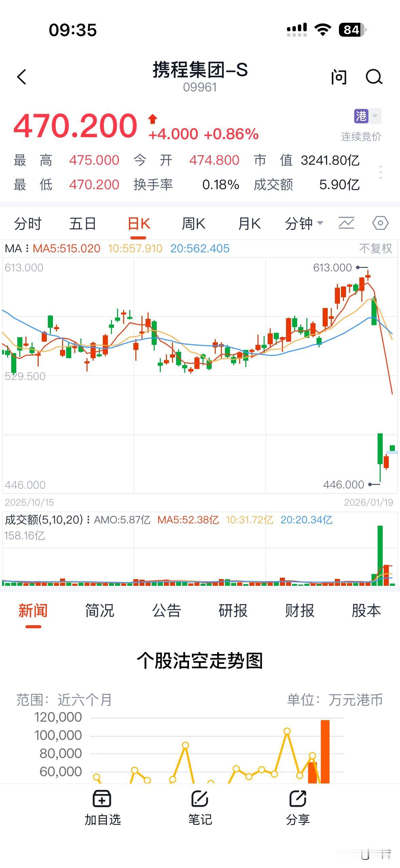Tap the 个股沽空走势图 heading

[200, 661]
